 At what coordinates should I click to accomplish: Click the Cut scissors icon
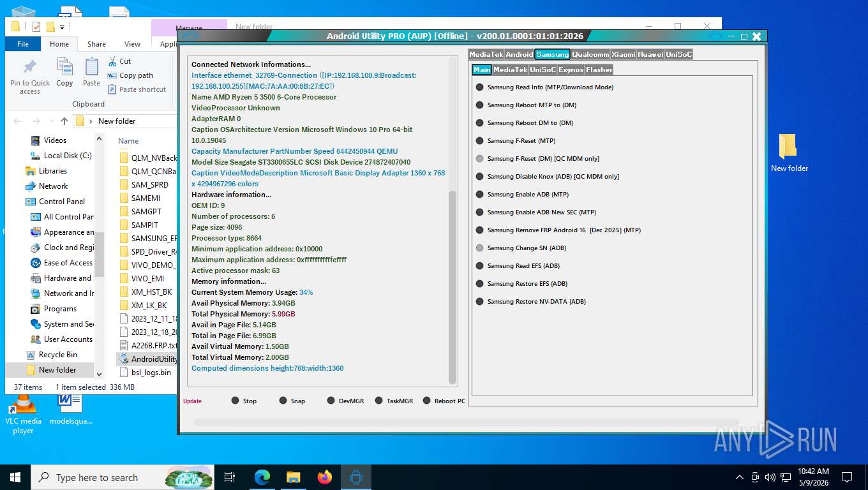tap(112, 61)
